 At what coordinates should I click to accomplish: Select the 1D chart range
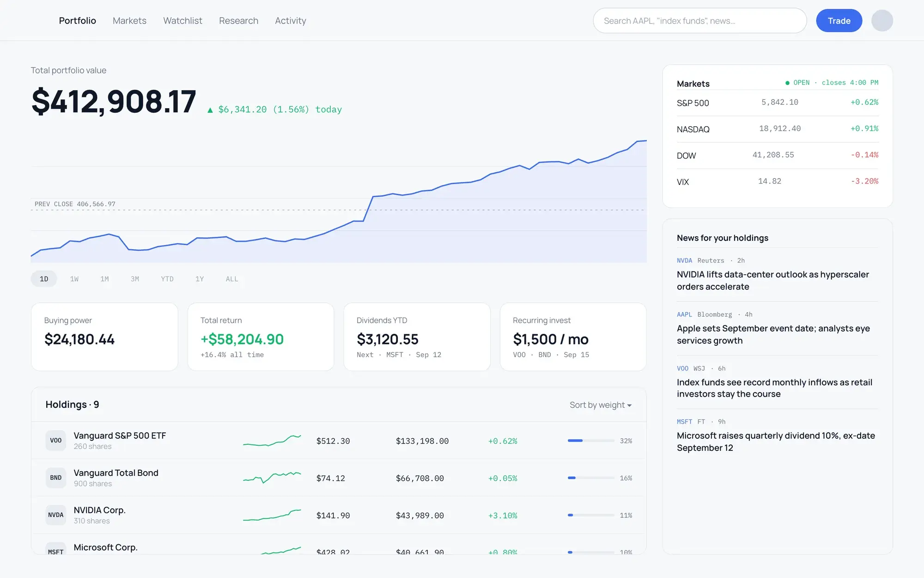click(44, 279)
